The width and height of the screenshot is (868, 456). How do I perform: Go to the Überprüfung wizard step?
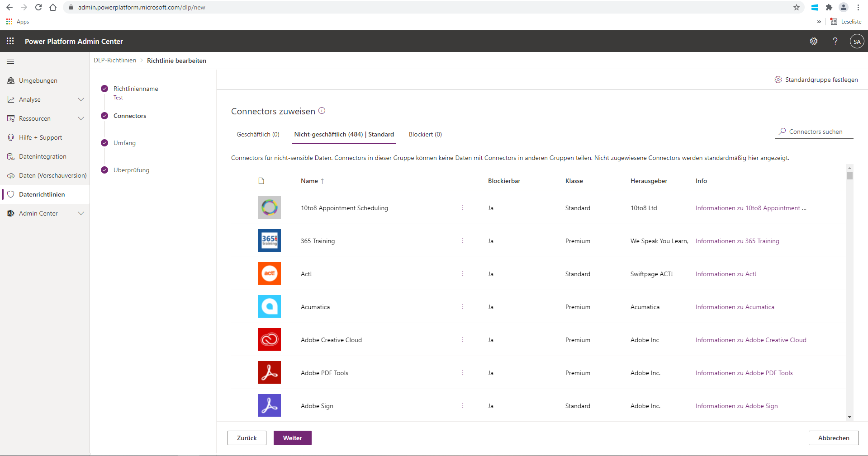click(x=131, y=170)
